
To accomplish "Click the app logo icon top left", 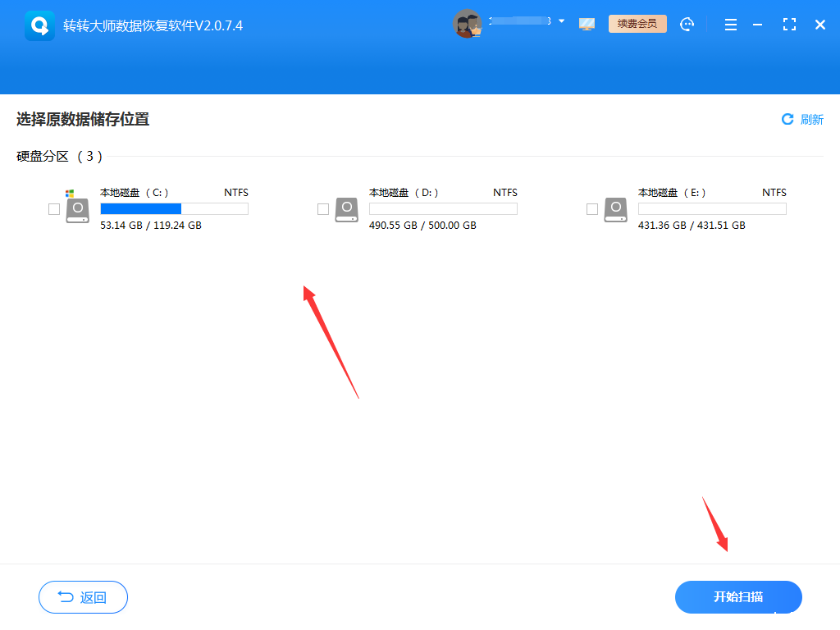I will pos(39,24).
